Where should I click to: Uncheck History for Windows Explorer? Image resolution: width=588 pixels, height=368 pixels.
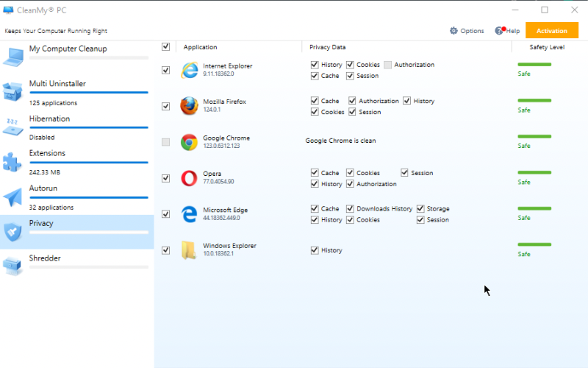pos(315,250)
